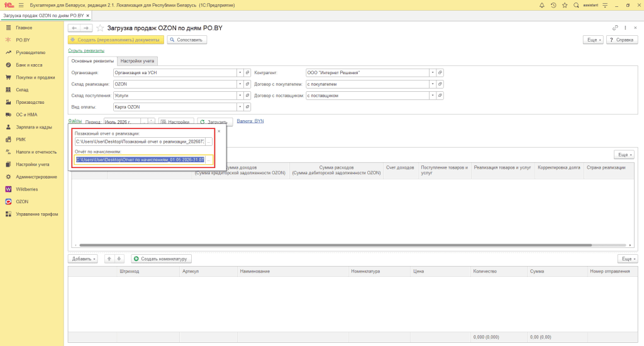This screenshot has height=346, width=644.
Task: Expand Контрагент dropdown arrow
Action: [x=433, y=73]
